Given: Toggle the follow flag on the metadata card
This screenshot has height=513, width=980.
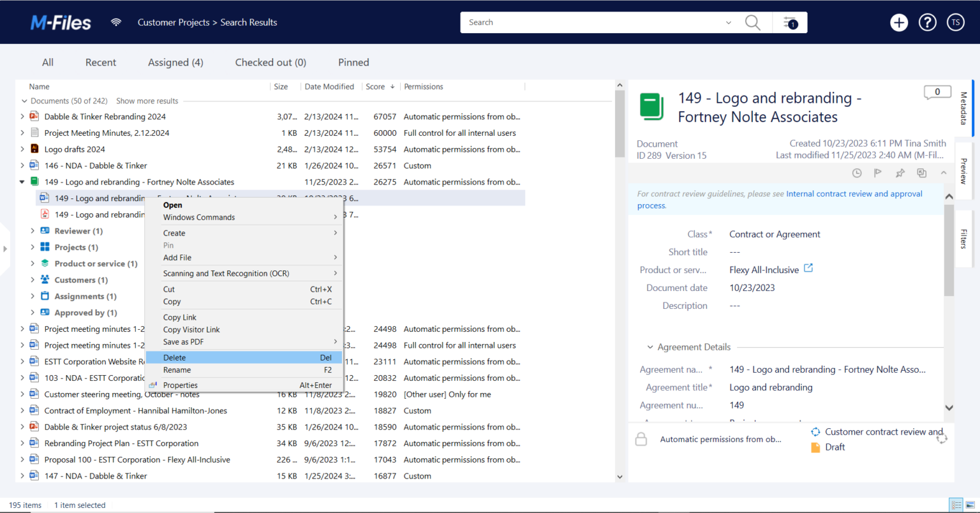Looking at the screenshot, I should [x=878, y=172].
